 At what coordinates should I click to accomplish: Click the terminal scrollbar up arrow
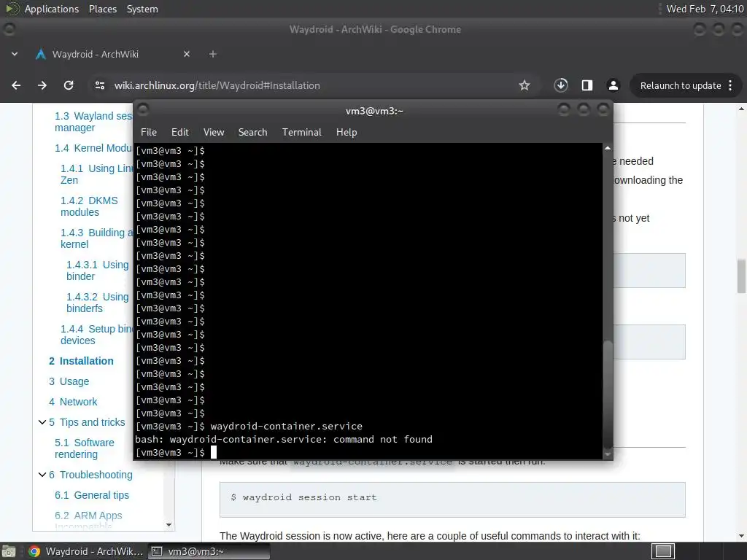coord(608,148)
